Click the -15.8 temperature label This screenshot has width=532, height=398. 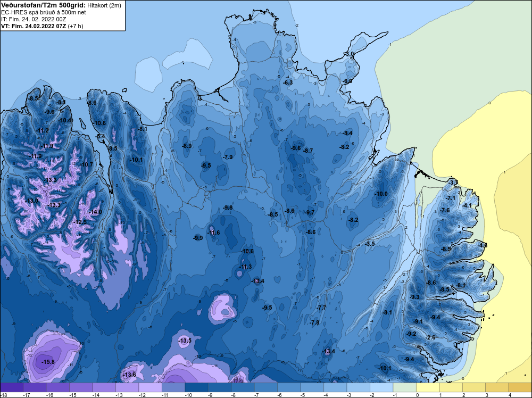tap(48, 362)
